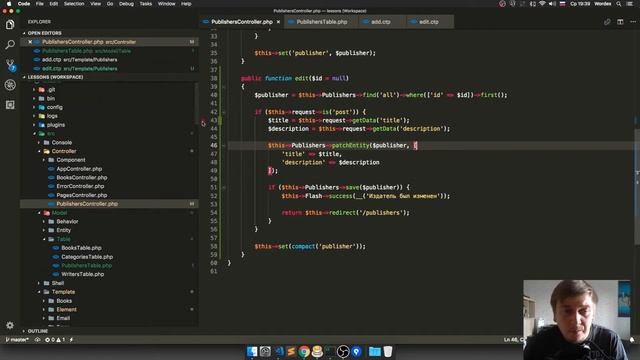This screenshot has width=640, height=360.
Task: Click the Open Changes icon in editor toolbar
Action: tap(607, 22)
